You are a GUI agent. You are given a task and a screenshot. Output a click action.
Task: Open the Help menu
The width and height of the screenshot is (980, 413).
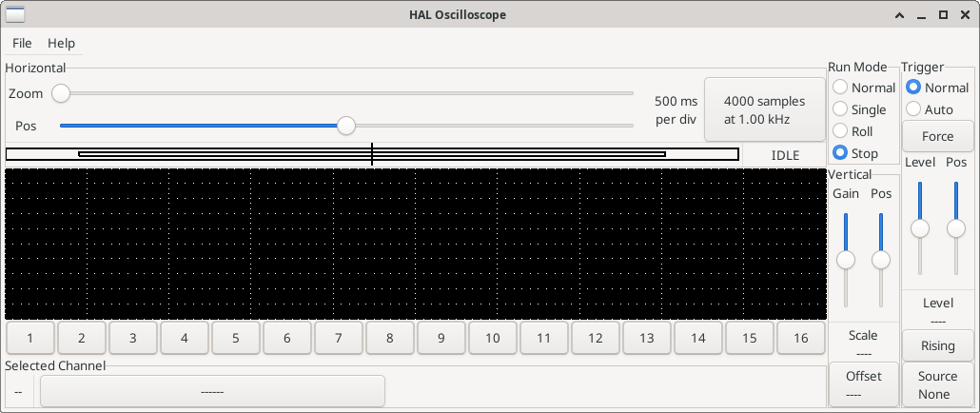61,43
